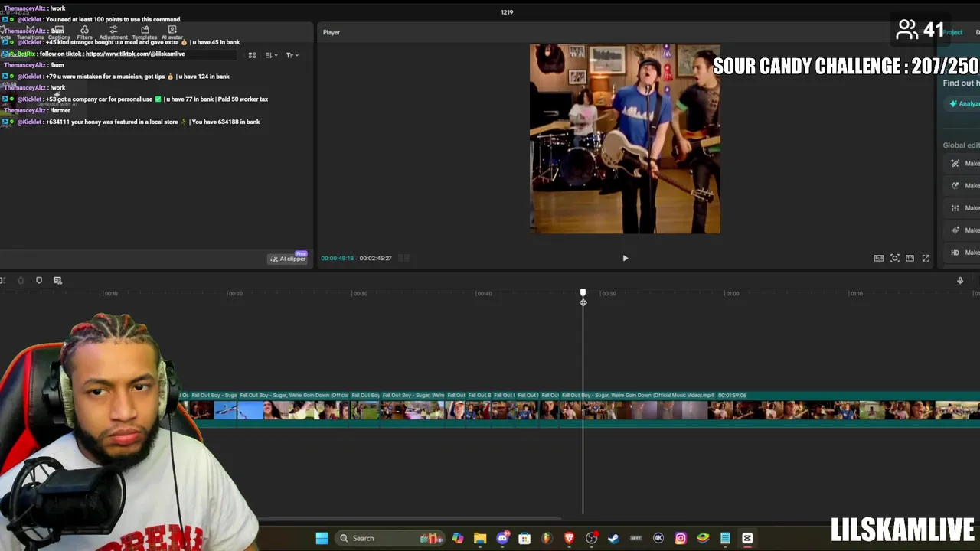This screenshot has width=980, height=551.
Task: Click the HD Make option icon
Action: 955,253
